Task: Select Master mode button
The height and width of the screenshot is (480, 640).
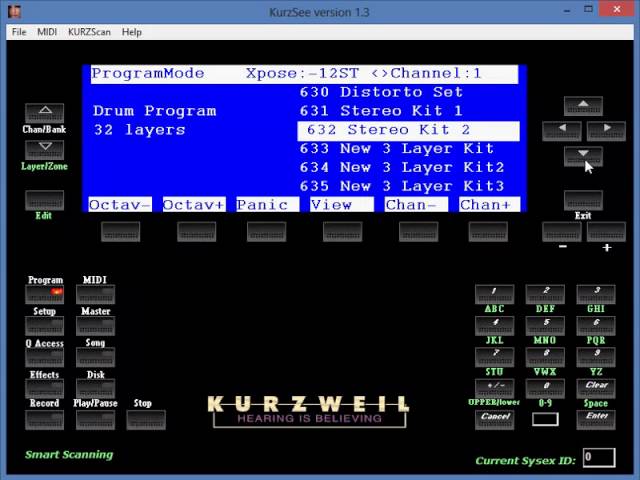Action: (x=96, y=326)
